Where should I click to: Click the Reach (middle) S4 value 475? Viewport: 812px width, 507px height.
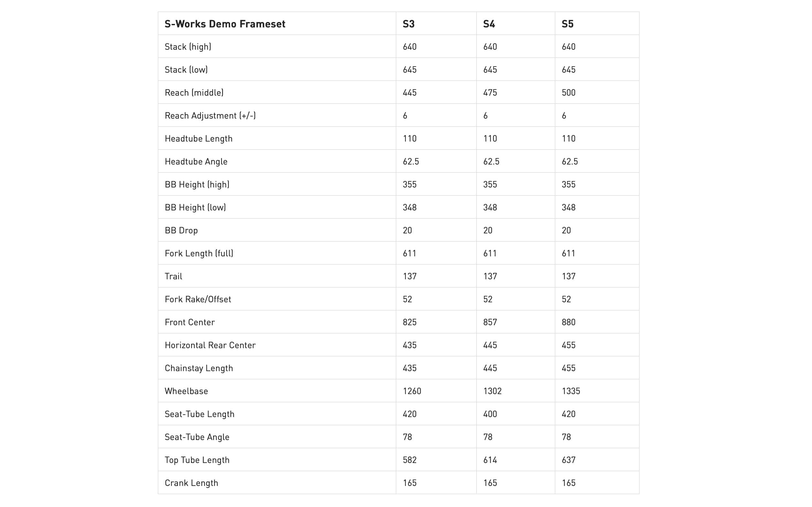(x=490, y=92)
